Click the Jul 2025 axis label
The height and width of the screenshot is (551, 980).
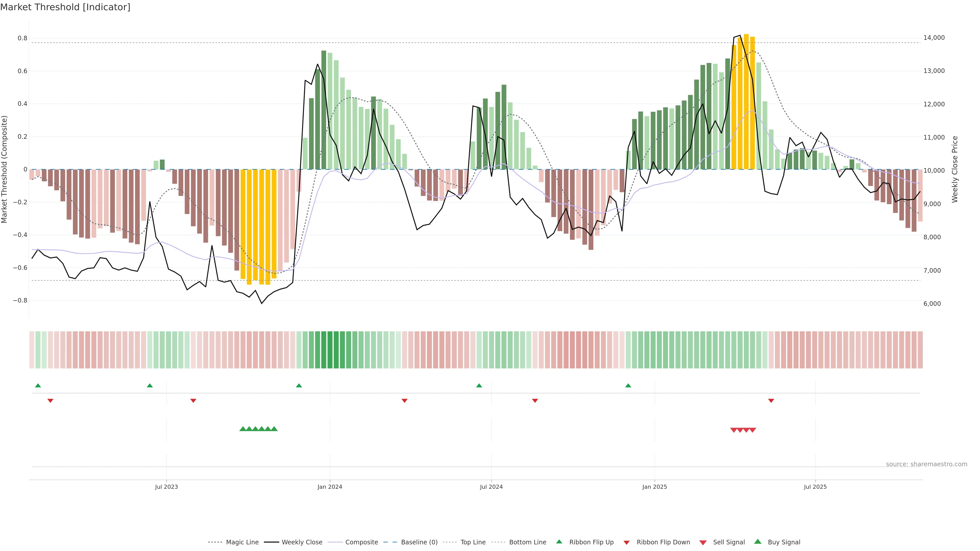[815, 487]
